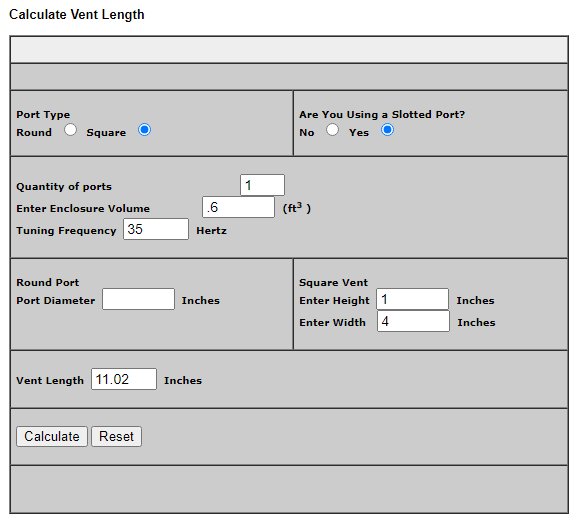The width and height of the screenshot is (580, 525).
Task: Click the Reset button
Action: 116,437
